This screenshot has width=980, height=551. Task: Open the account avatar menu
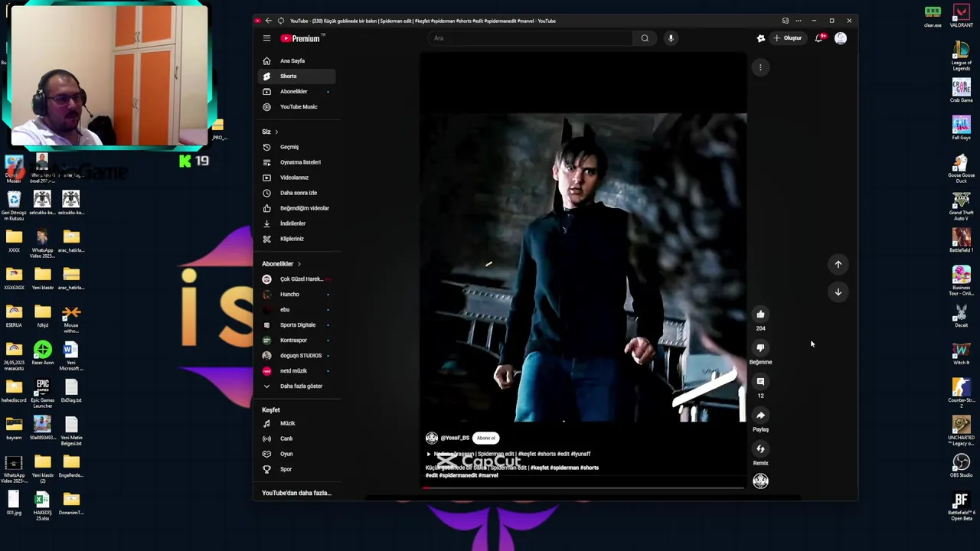click(841, 38)
